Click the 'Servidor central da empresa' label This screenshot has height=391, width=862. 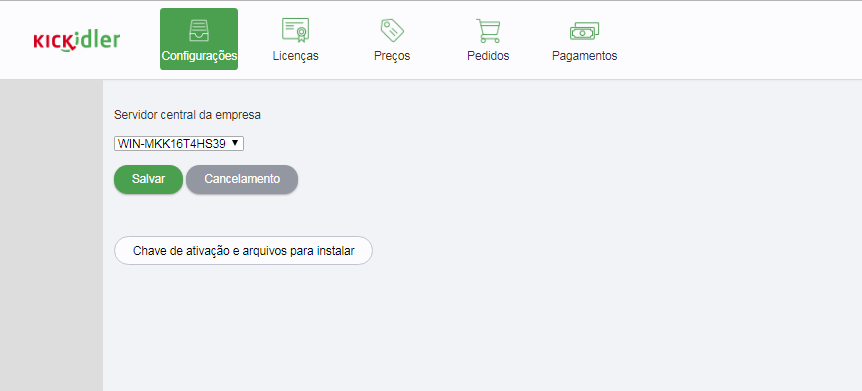(x=187, y=115)
